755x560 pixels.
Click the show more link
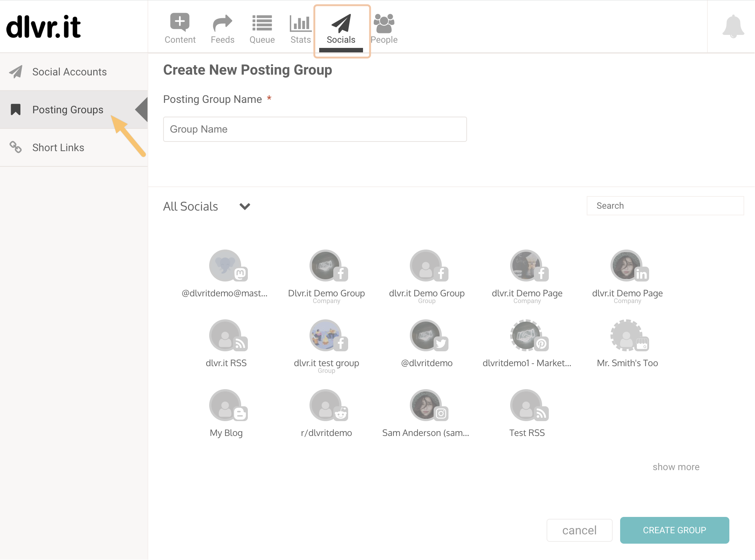click(x=676, y=467)
